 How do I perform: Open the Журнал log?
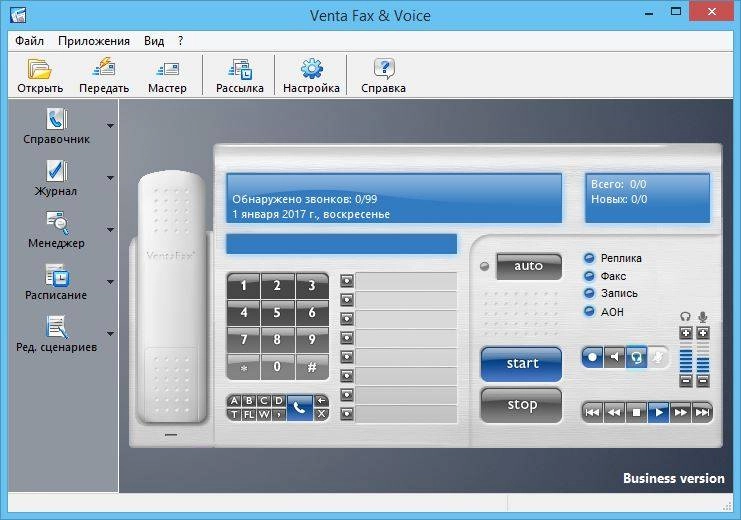point(56,178)
